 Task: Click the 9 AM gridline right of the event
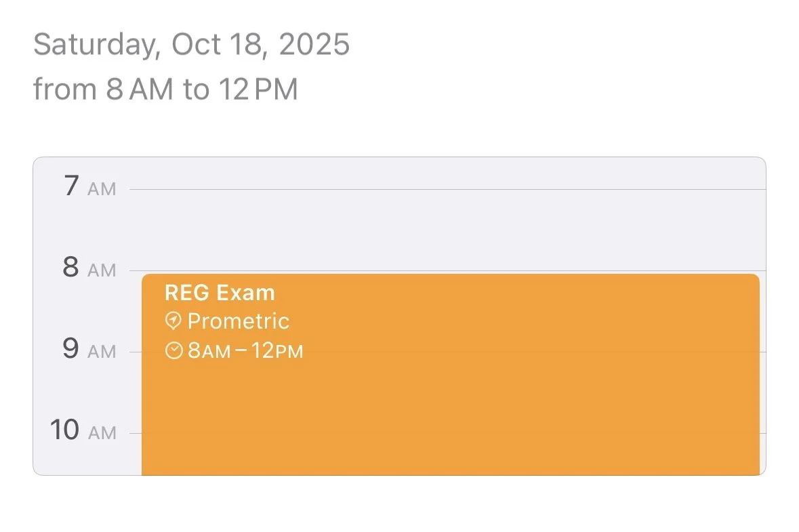(x=762, y=352)
